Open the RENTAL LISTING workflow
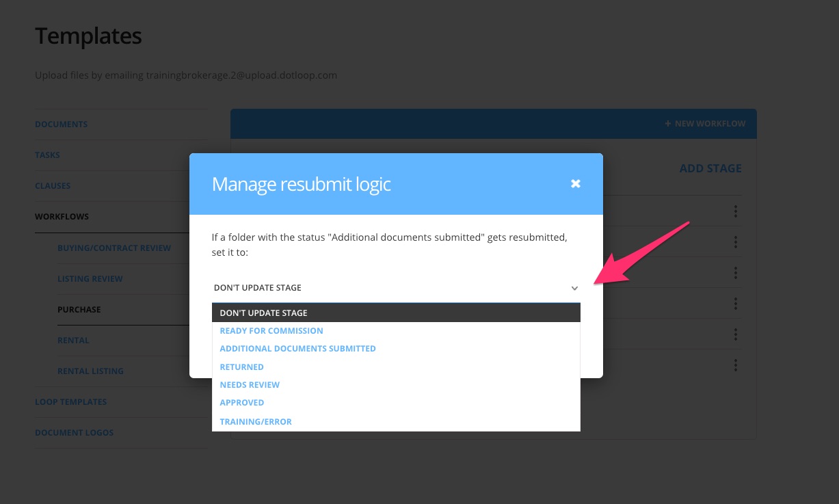 point(90,371)
